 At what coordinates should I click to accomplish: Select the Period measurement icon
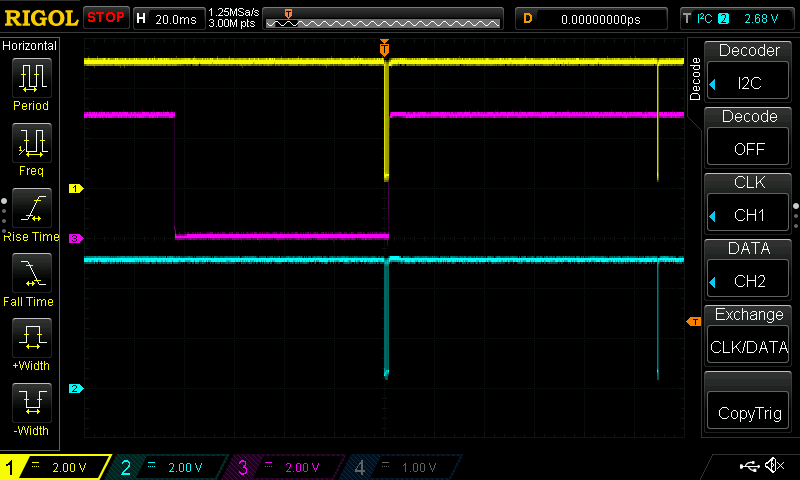[31, 78]
